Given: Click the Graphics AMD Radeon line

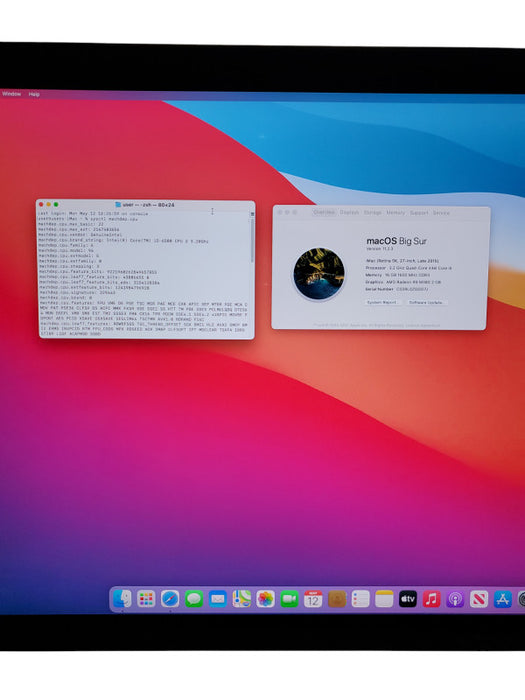Looking at the screenshot, I should tap(403, 282).
